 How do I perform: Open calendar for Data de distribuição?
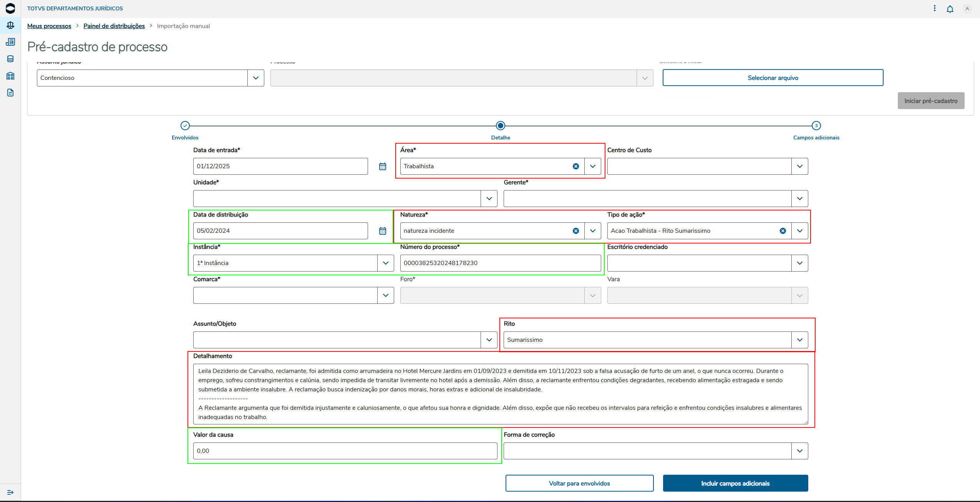click(382, 231)
